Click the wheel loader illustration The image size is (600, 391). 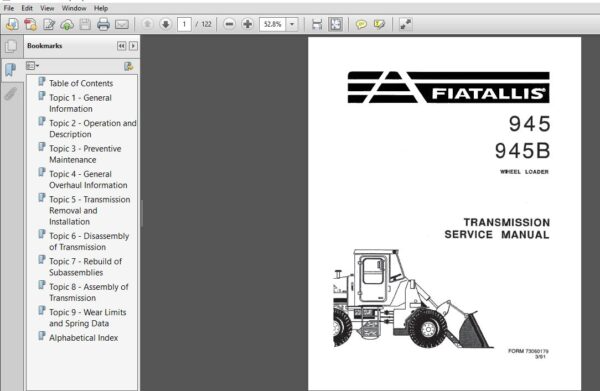[412, 298]
